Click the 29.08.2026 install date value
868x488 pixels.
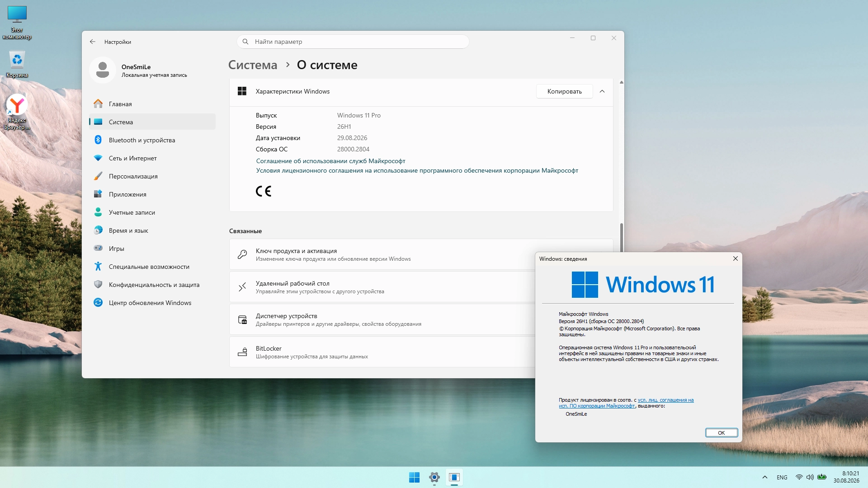pos(352,138)
